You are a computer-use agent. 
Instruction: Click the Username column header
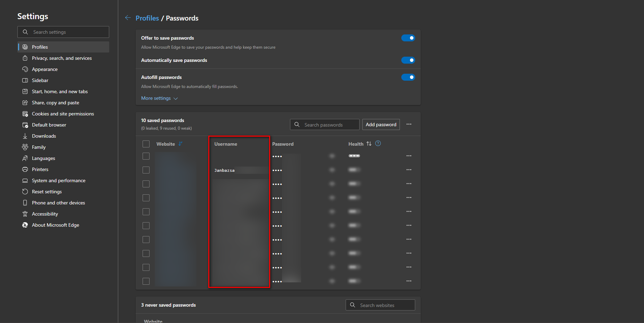pyautogui.click(x=226, y=144)
